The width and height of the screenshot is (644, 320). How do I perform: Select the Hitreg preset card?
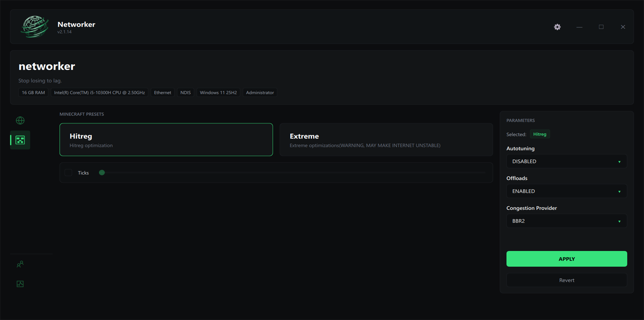coord(166,139)
